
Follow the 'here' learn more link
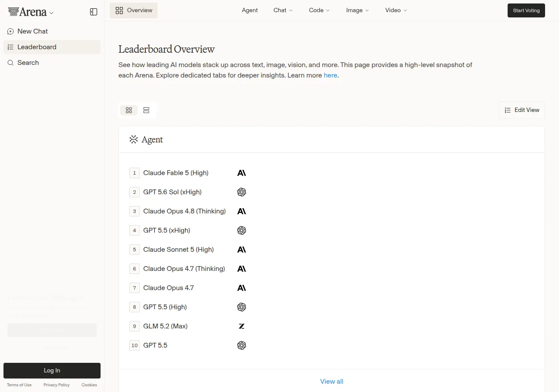pyautogui.click(x=330, y=75)
